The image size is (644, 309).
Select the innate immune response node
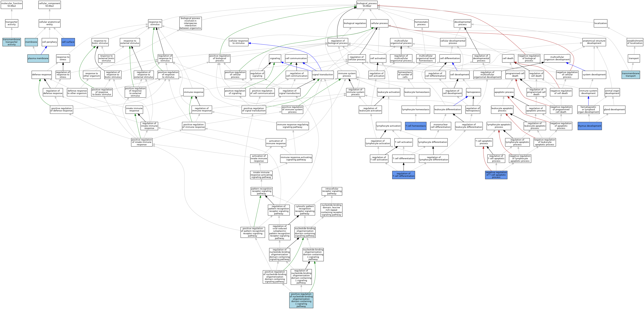[x=134, y=110]
